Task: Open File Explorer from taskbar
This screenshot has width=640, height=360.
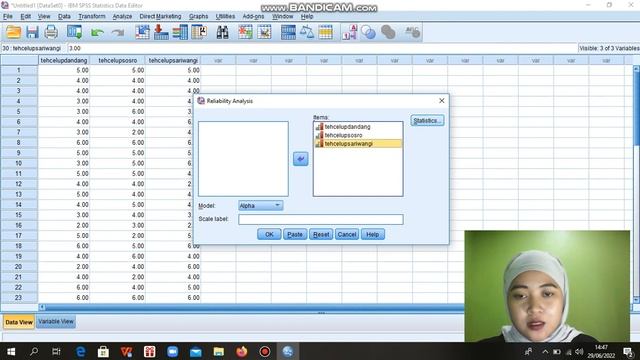Action: point(219,351)
